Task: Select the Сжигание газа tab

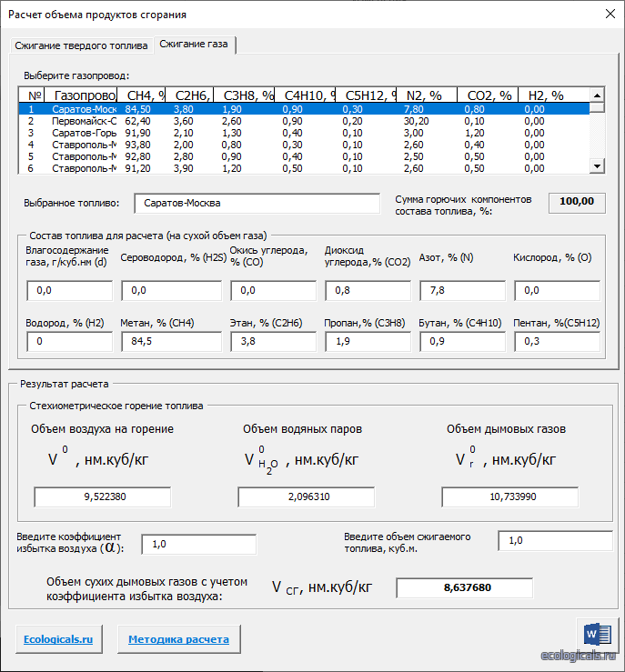Action: (x=194, y=45)
